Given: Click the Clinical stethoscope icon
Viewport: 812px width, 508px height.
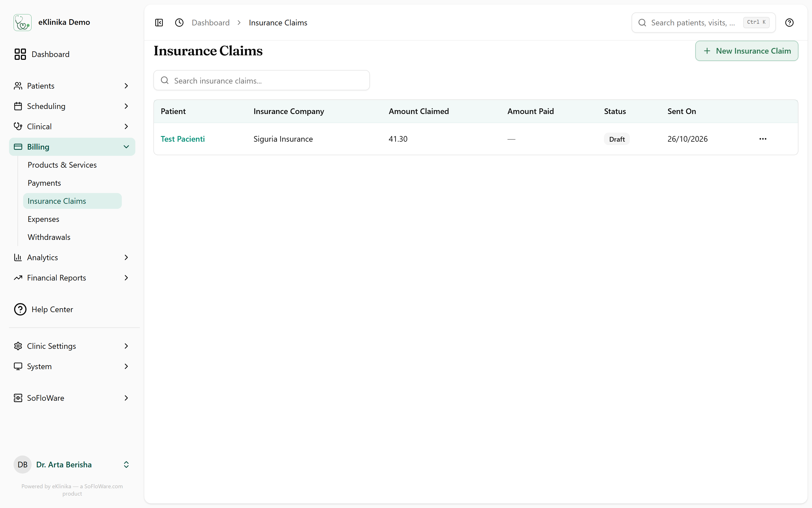Looking at the screenshot, I should [x=18, y=126].
